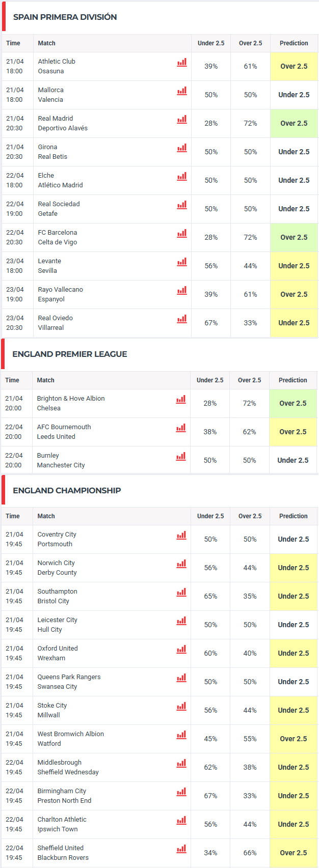Viewport: 319px width, 868px height.
Task: Open stats icon for Coventry City match
Action: coord(181,536)
